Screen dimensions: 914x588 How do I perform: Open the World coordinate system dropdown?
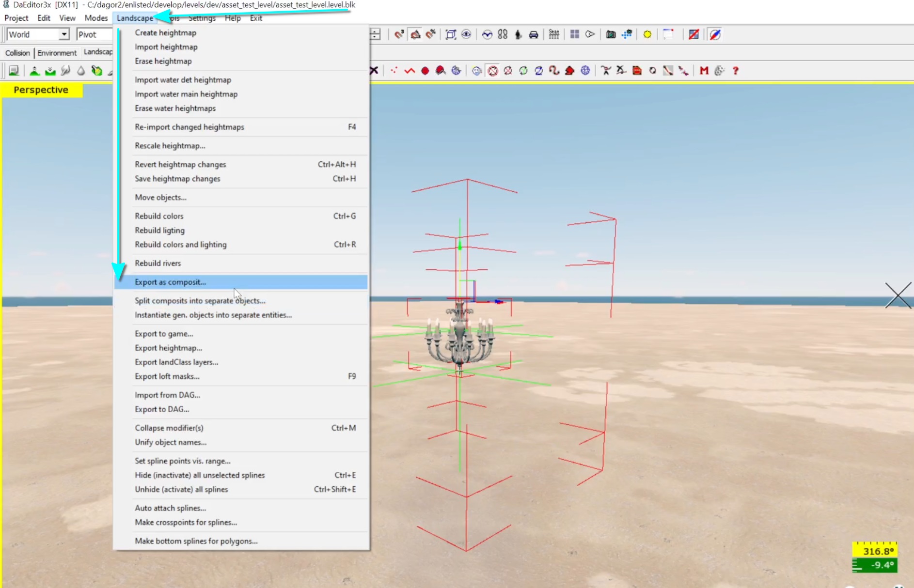(x=63, y=34)
